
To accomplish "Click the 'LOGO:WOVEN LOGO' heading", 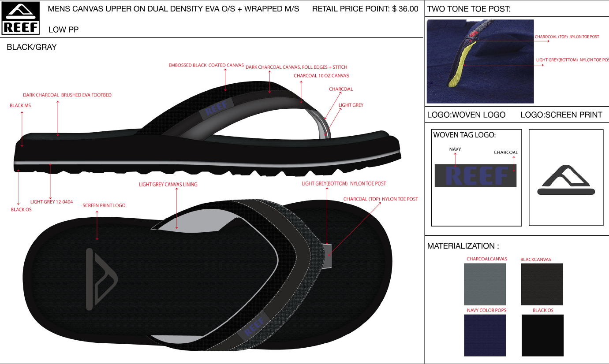I will coord(466,115).
